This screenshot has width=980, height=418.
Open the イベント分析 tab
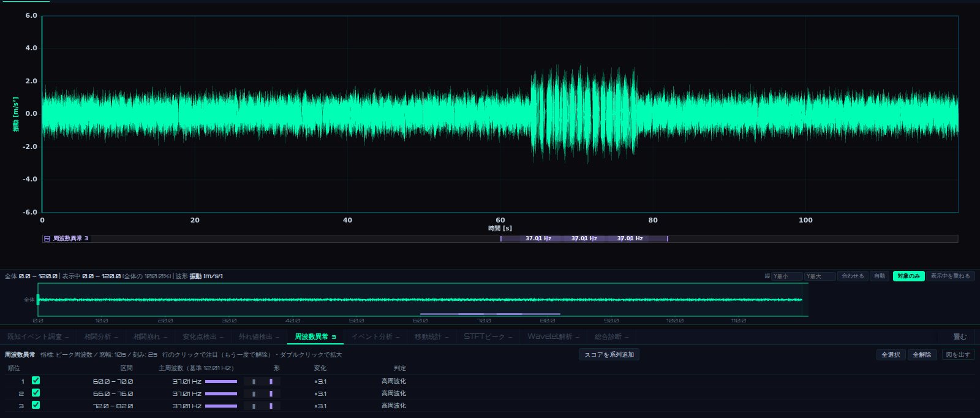pyautogui.click(x=375, y=336)
